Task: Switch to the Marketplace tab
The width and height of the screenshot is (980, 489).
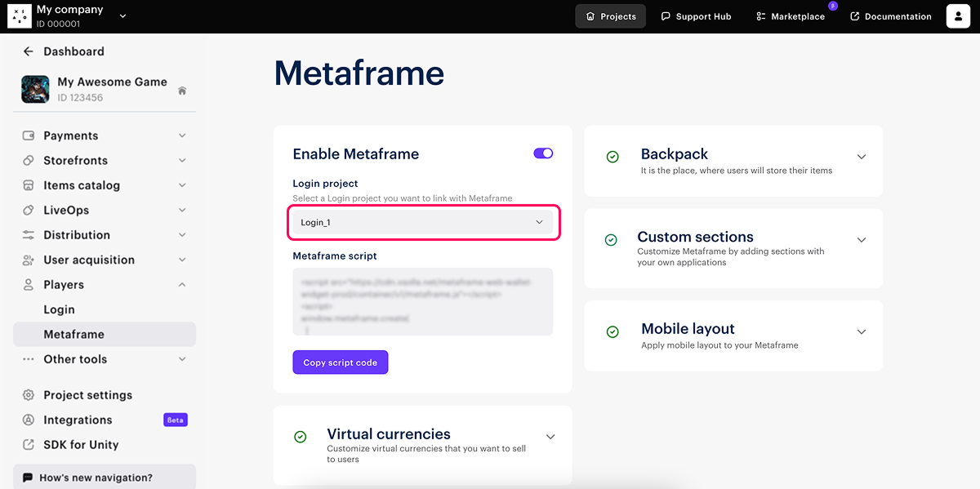Action: [790, 16]
